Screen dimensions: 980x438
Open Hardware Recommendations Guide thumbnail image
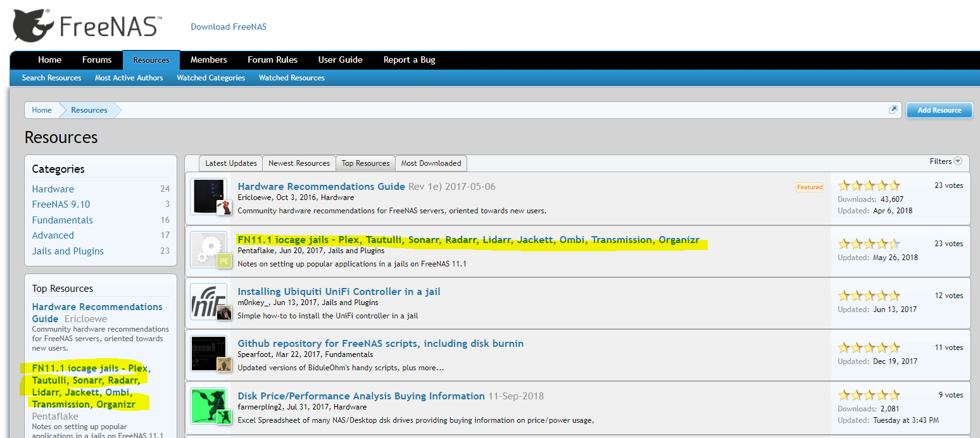tap(209, 197)
